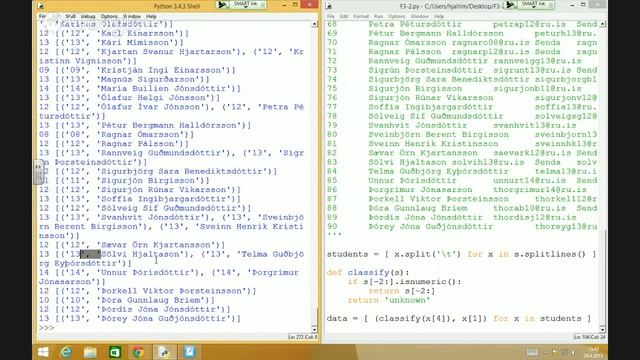The width and height of the screenshot is (640, 360).
Task: Open the volume icon in the tray
Action: pos(573,352)
